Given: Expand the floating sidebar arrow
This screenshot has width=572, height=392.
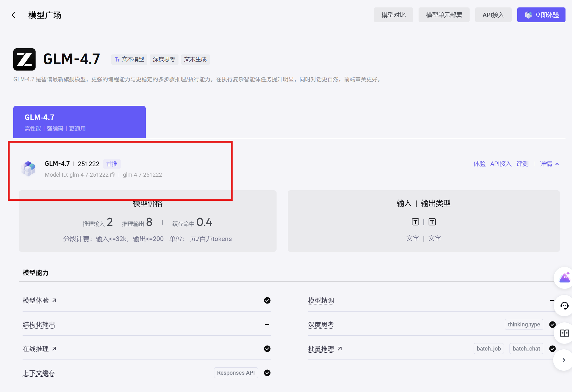Looking at the screenshot, I should pyautogui.click(x=564, y=360).
